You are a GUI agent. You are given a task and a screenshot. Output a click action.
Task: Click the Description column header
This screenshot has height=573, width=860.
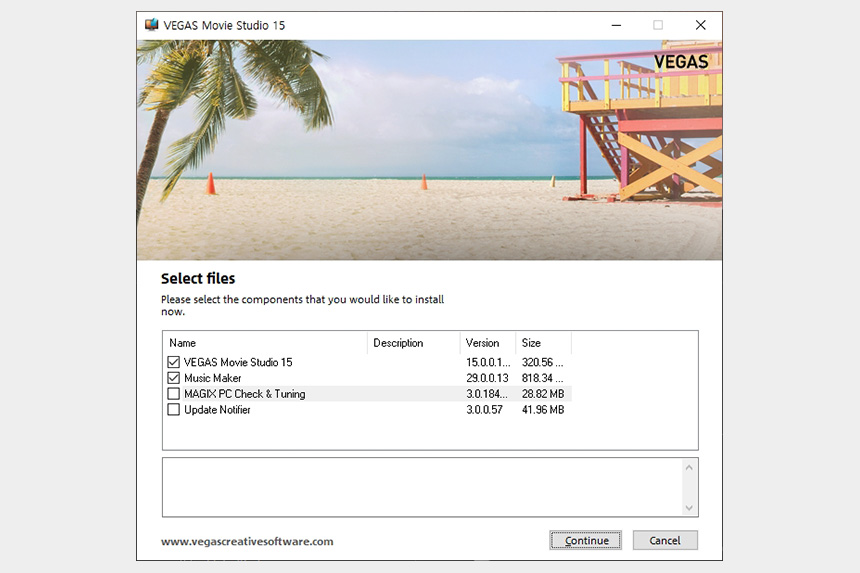click(x=414, y=343)
